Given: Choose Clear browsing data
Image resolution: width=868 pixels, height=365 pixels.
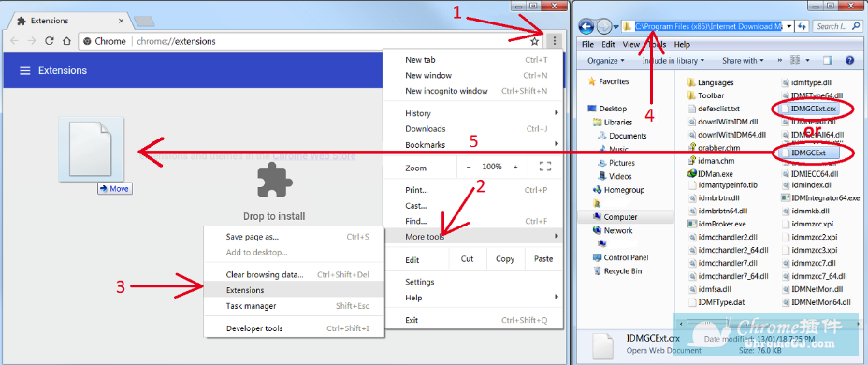Looking at the screenshot, I should [x=294, y=275].
